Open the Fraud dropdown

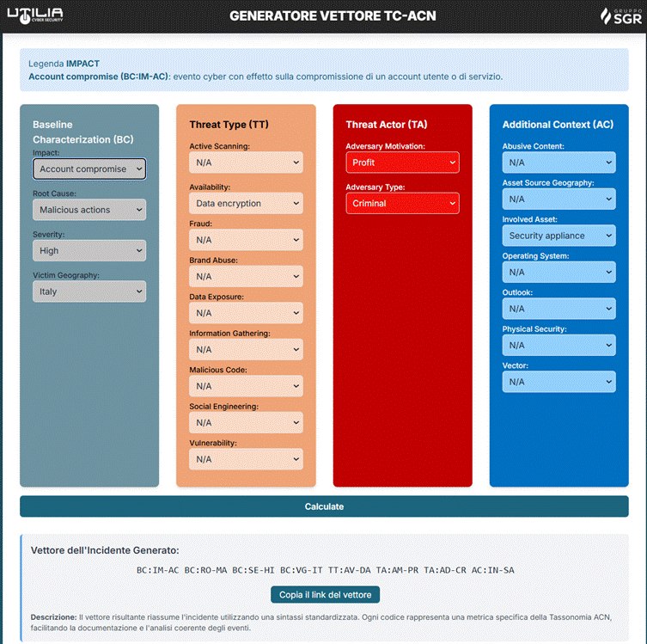click(246, 240)
